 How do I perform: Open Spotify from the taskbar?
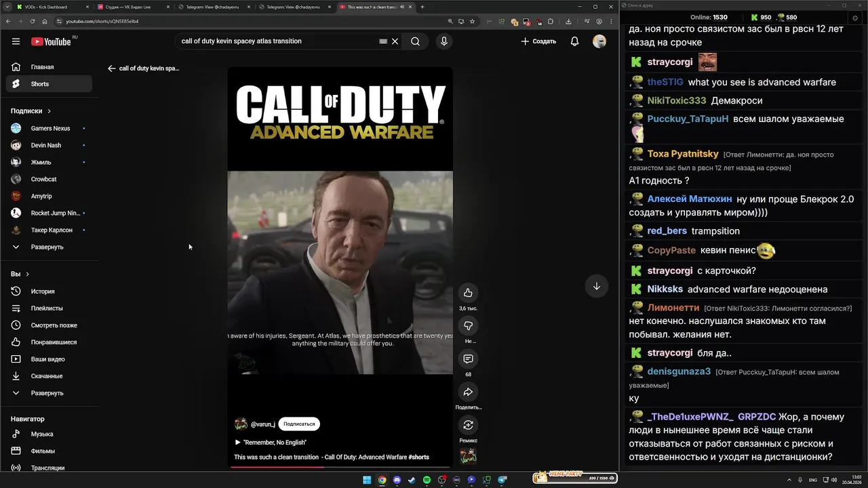point(427,480)
